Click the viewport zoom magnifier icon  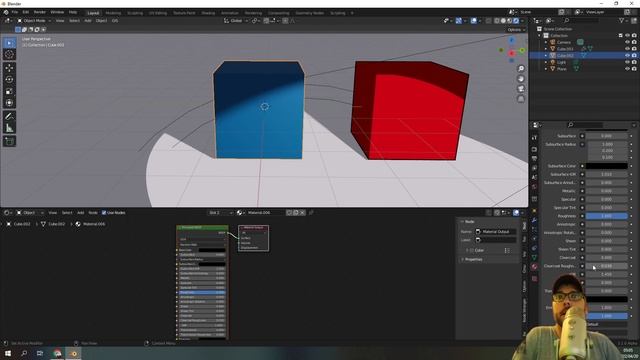521,69
